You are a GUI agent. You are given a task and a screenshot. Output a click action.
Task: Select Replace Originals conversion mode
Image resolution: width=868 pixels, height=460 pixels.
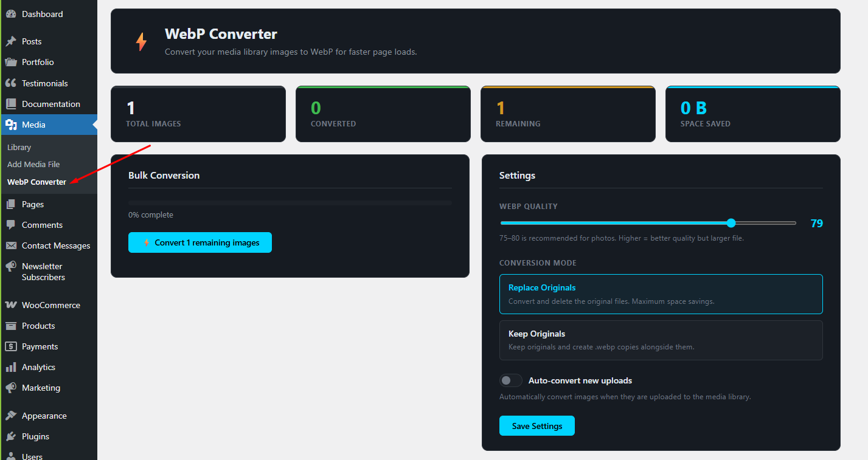(x=661, y=294)
